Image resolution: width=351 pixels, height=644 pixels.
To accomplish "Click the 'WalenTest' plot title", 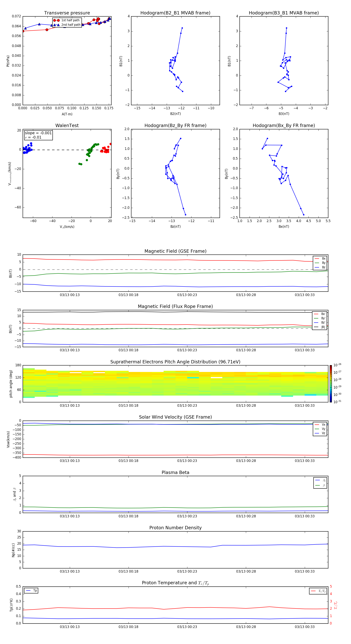I will coord(67,125).
